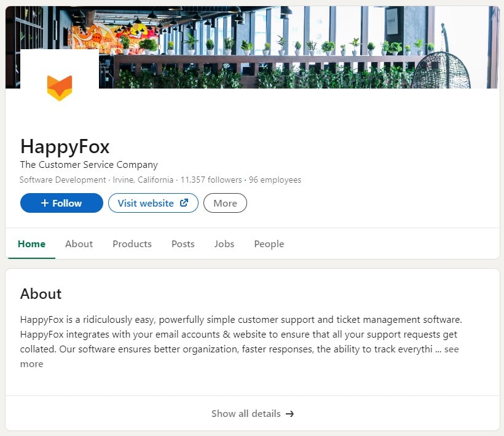Click the plus icon on Follow button
The height and width of the screenshot is (436, 504).
[45, 203]
